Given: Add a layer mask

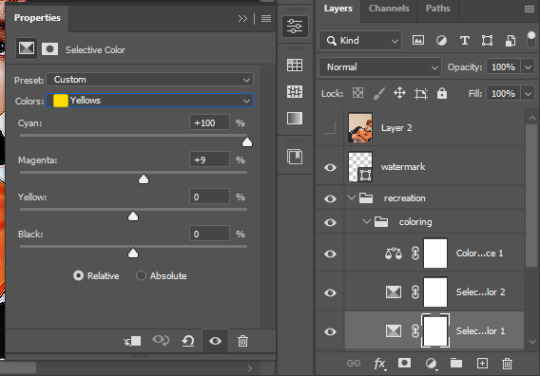Looking at the screenshot, I should (404, 363).
